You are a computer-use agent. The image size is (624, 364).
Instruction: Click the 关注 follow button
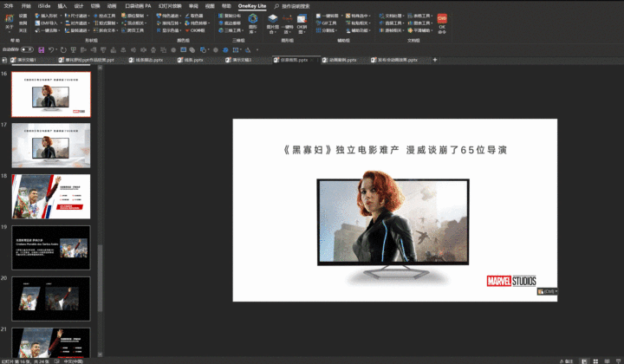pos(23,30)
